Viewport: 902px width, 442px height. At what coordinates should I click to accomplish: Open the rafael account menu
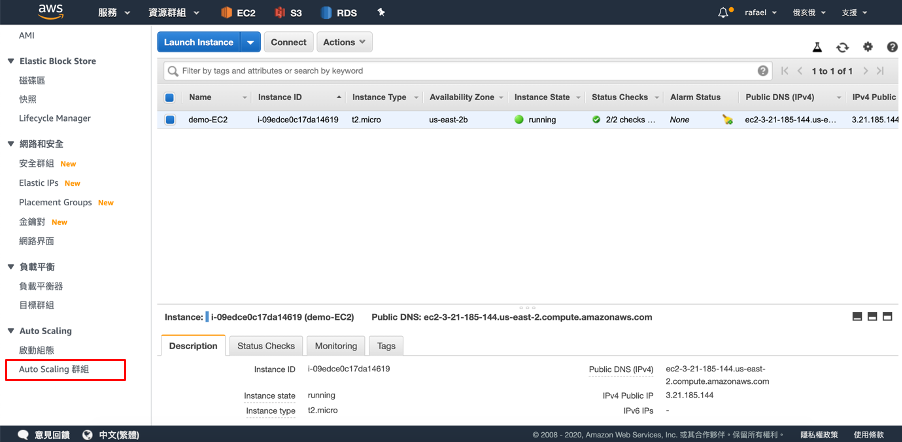pos(761,12)
